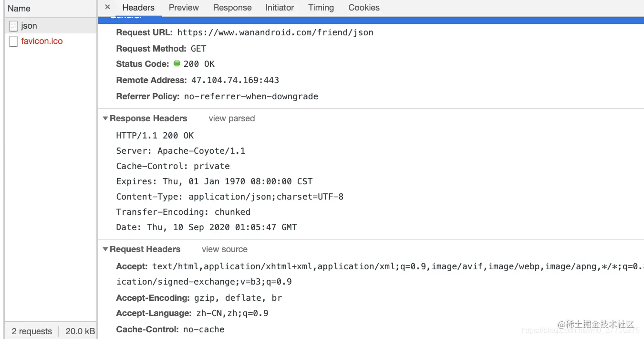Image resolution: width=644 pixels, height=339 pixels.
Task: Click the Request Method GET text
Action: [x=198, y=49]
